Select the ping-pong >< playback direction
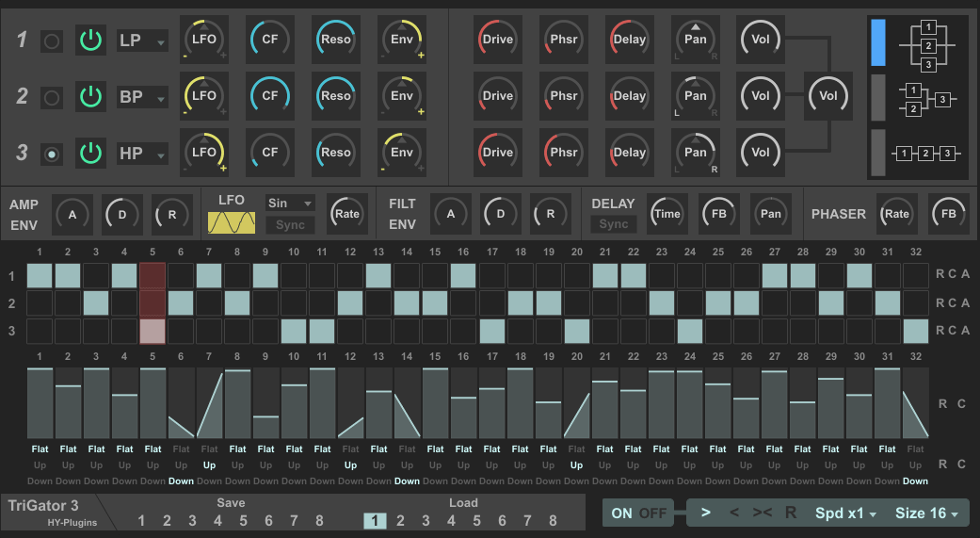 pyautogui.click(x=763, y=514)
